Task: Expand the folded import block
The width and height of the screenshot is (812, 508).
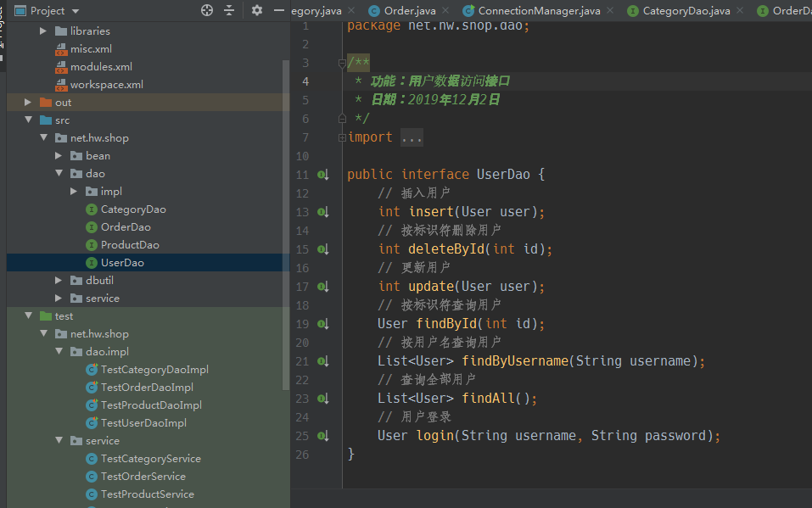Action: click(342, 137)
